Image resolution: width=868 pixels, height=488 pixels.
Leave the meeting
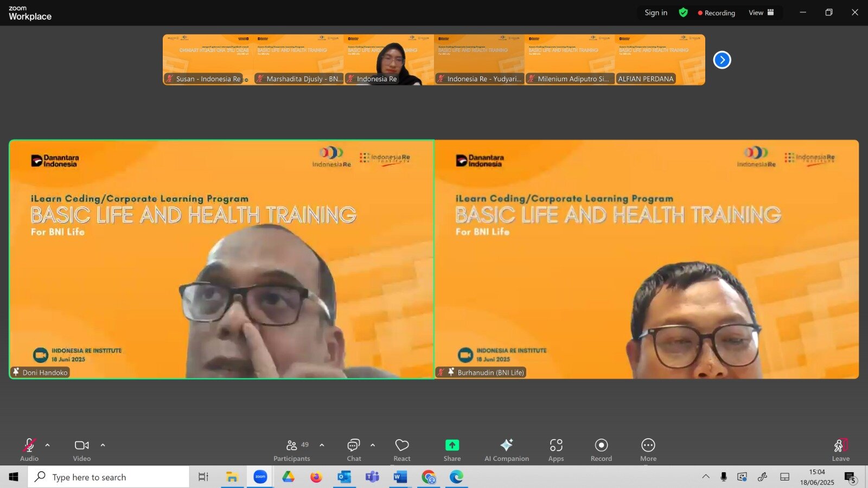tap(841, 450)
